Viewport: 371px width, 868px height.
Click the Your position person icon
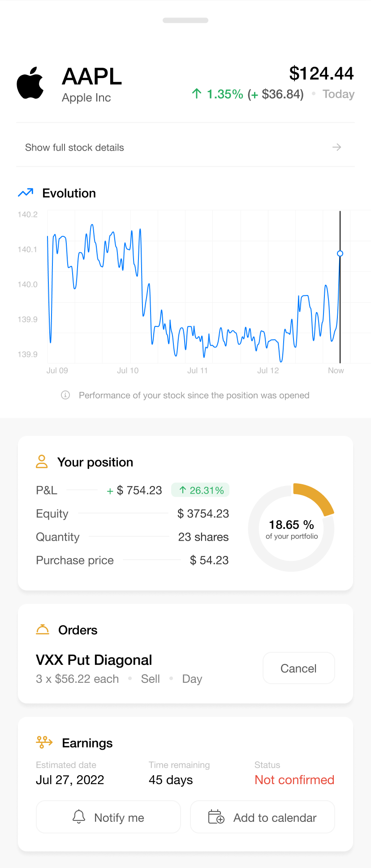42,461
